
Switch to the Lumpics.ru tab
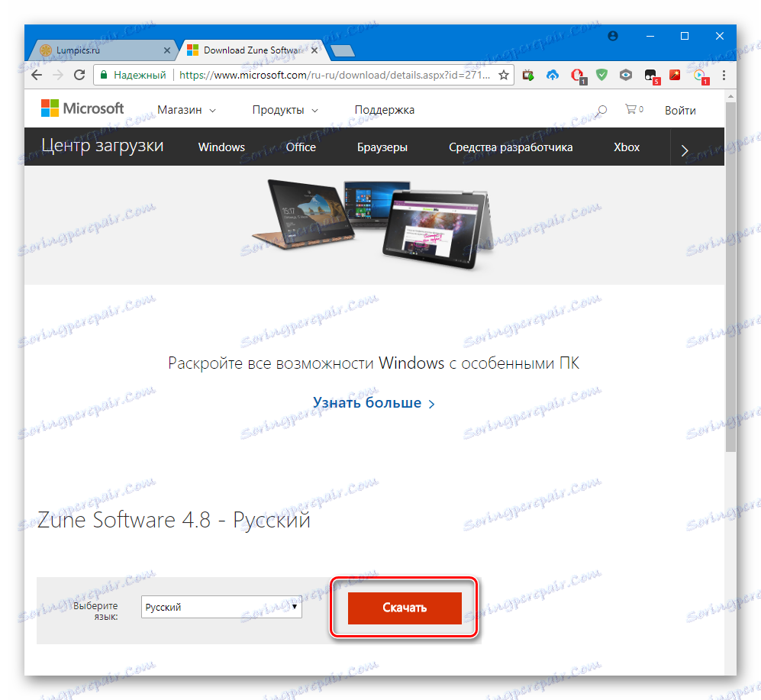pyautogui.click(x=102, y=50)
